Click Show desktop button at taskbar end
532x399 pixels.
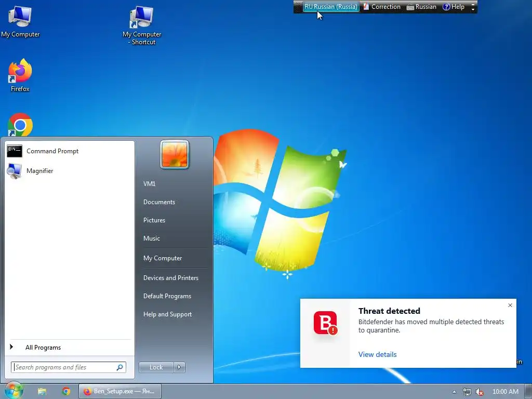pos(528,392)
